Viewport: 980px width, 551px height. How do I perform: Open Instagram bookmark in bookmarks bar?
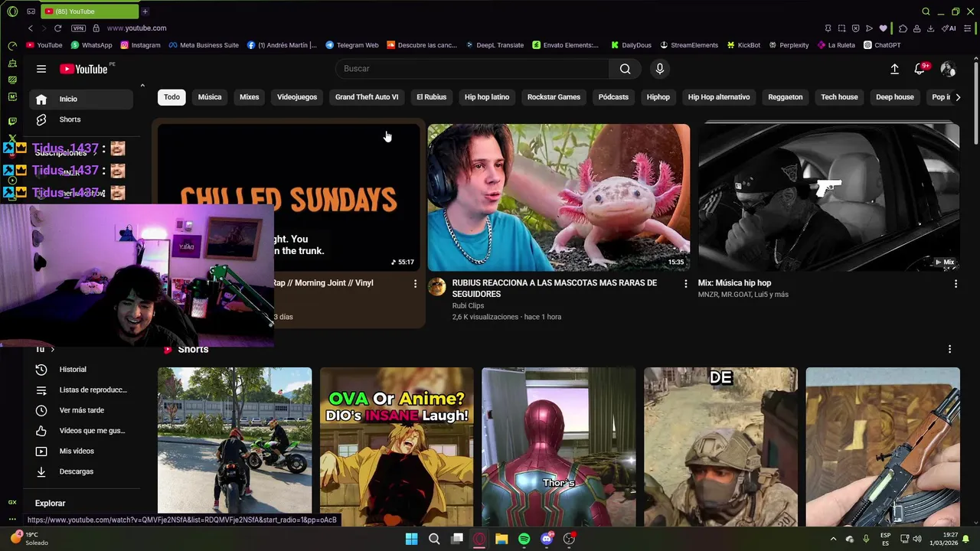tap(140, 45)
